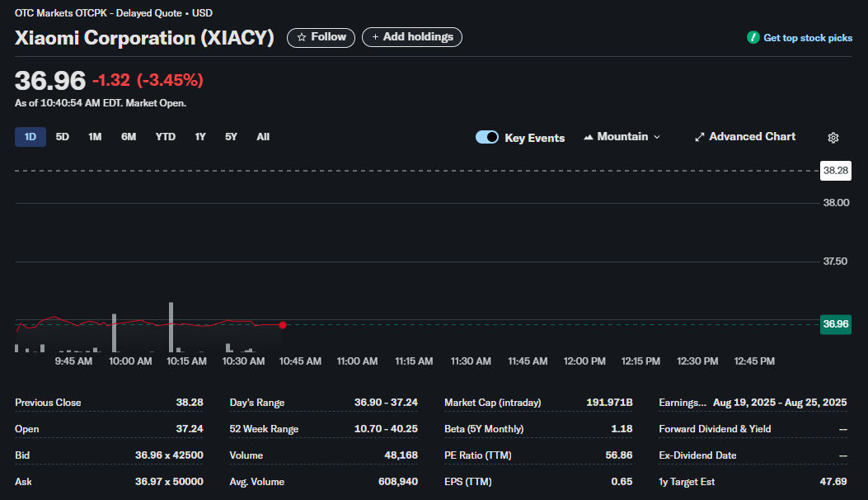Click the Add holdings button
Viewport: 868px width, 500px height.
coord(412,37)
